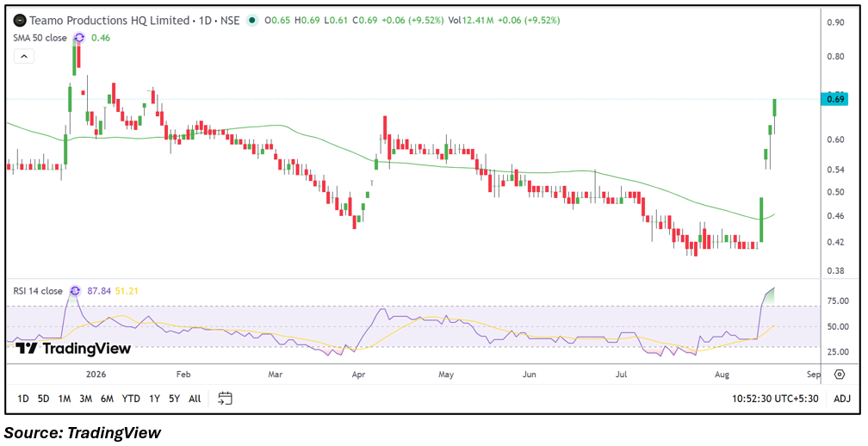Click the SMA value 0.46
868x446 pixels.
101,38
